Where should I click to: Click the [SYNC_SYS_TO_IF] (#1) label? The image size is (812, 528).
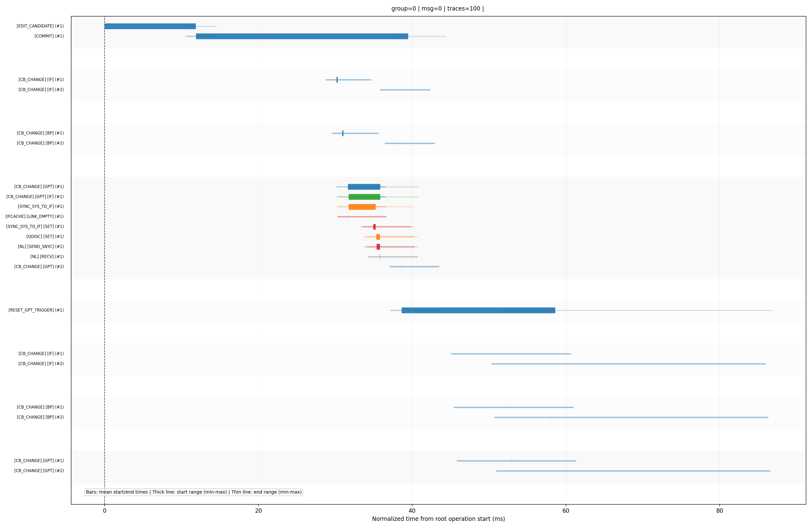pos(41,206)
